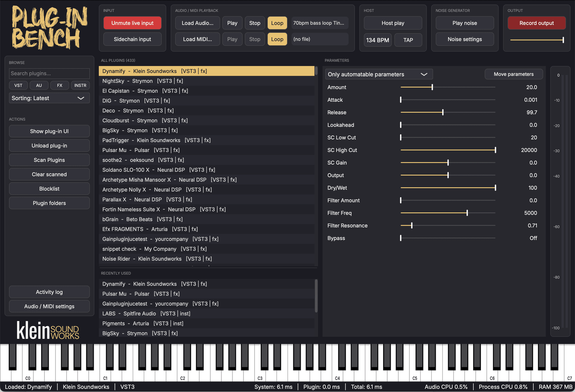Open the Activity log
The image size is (575, 392).
pos(49,292)
